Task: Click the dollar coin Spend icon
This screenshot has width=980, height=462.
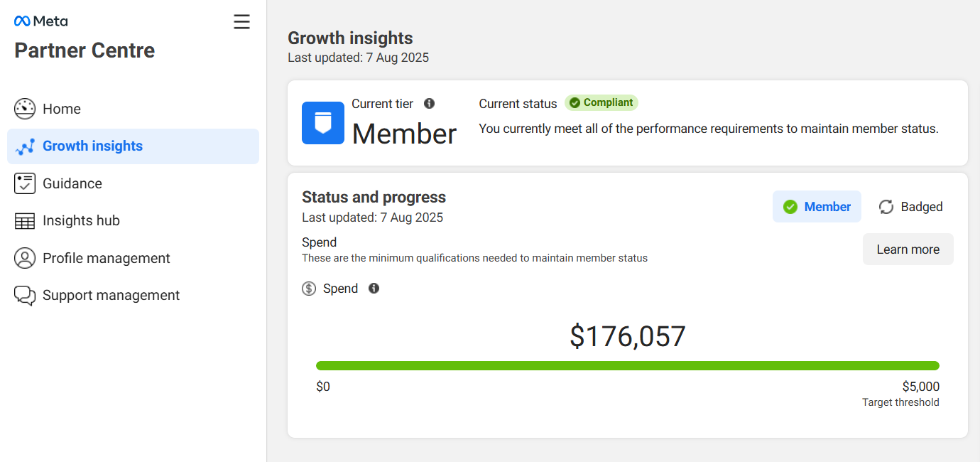Action: click(309, 289)
